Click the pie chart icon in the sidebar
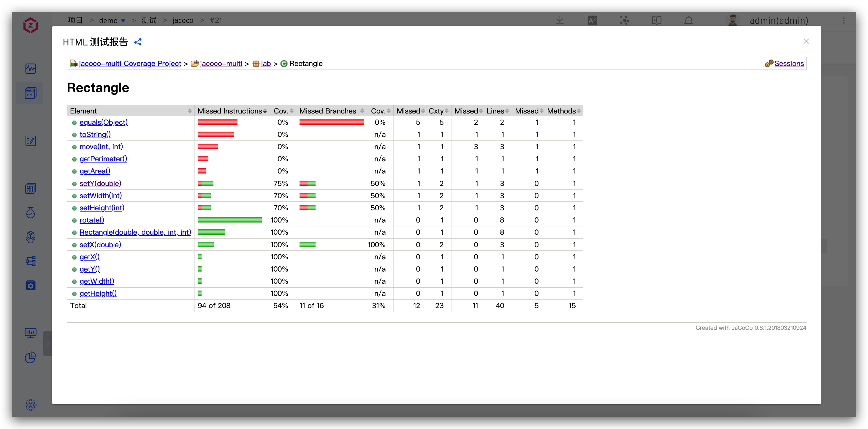 coord(30,357)
